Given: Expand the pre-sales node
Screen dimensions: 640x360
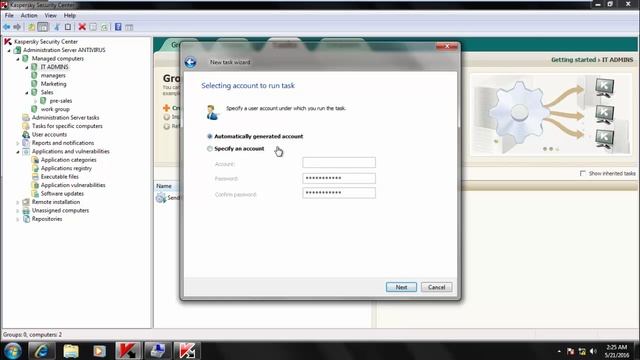Looking at the screenshot, I should (36, 101).
